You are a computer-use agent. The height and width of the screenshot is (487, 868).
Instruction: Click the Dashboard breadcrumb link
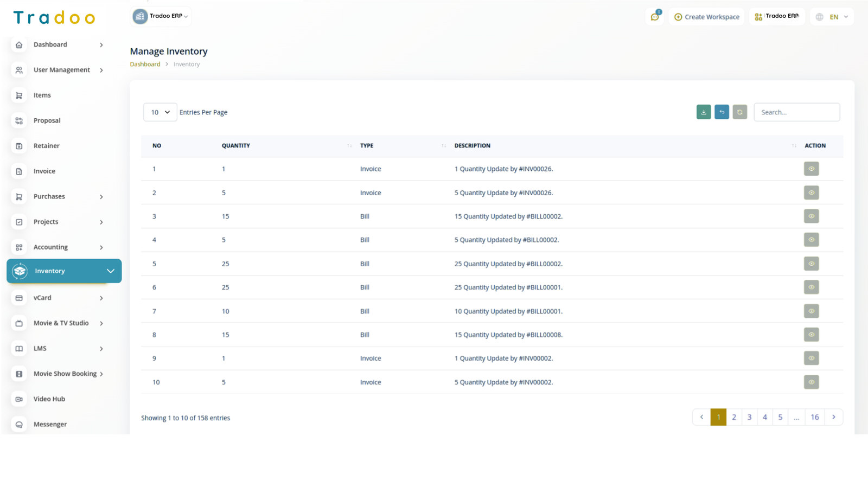(x=145, y=64)
